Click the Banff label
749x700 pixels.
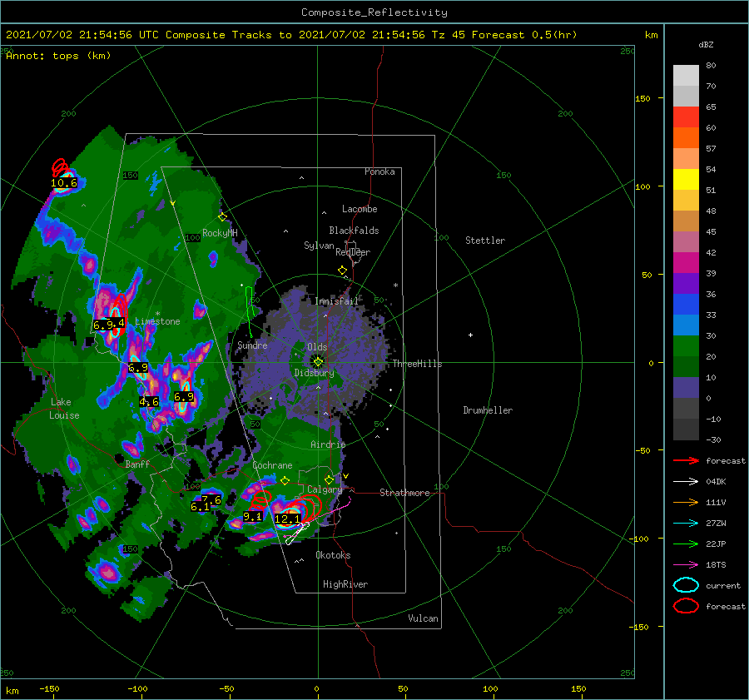tap(137, 464)
